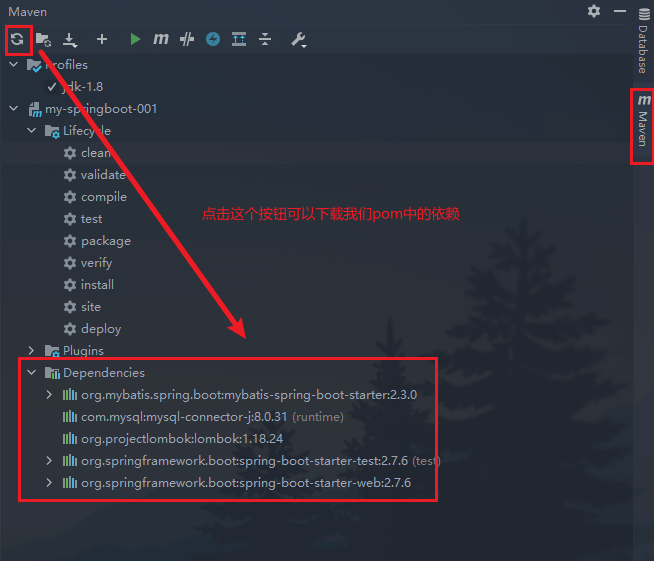Open Execute Maven Goal dialog (m icon)
The height and width of the screenshot is (561, 654).
(x=161, y=39)
